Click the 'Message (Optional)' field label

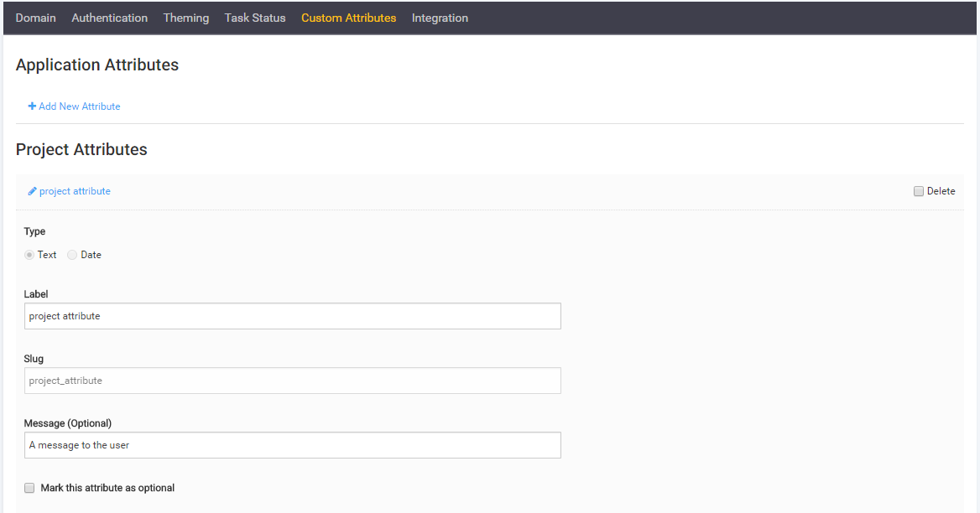coord(68,423)
